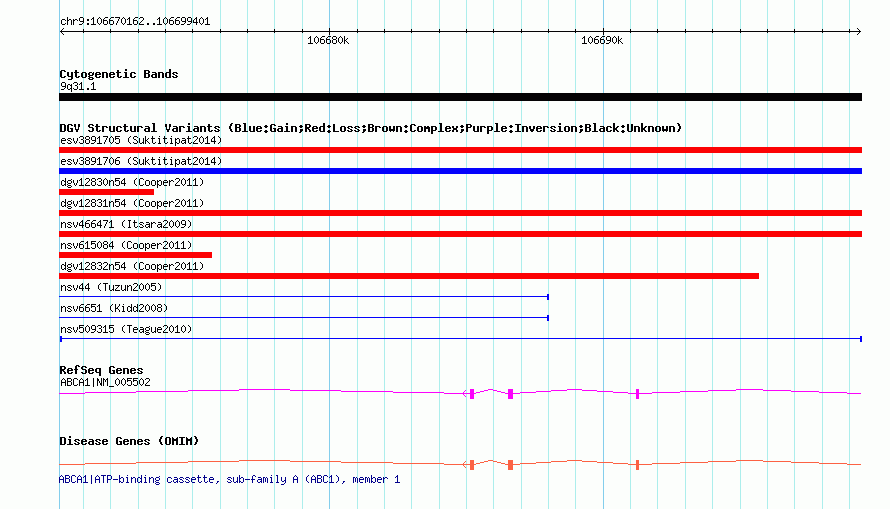
Task: Click the second orange OMIM exon block
Action: (x=510, y=465)
